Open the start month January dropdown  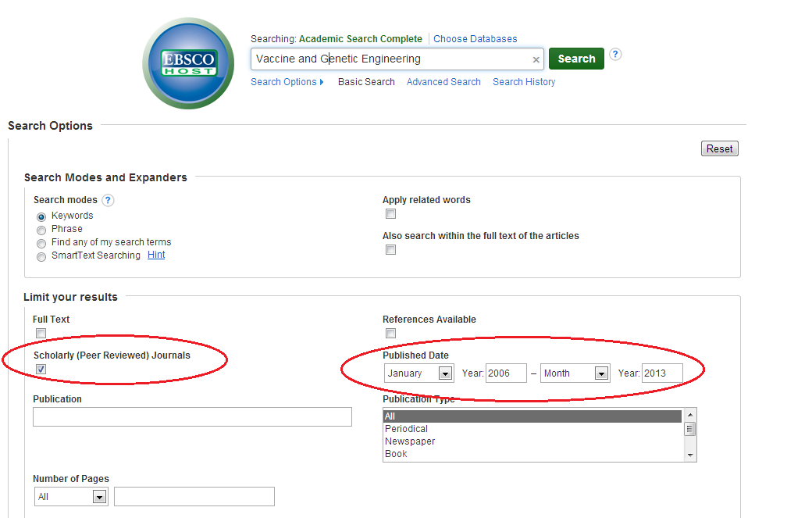coord(445,373)
